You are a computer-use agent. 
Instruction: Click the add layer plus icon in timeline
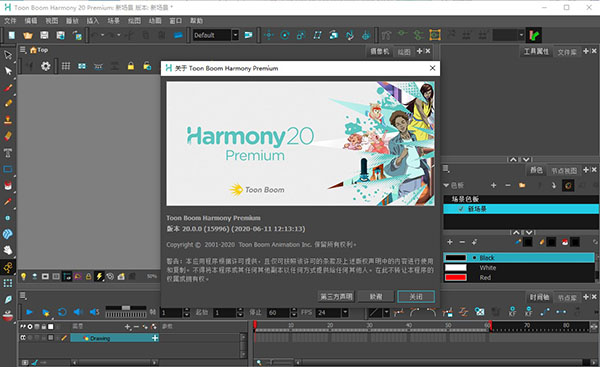tap(127, 326)
